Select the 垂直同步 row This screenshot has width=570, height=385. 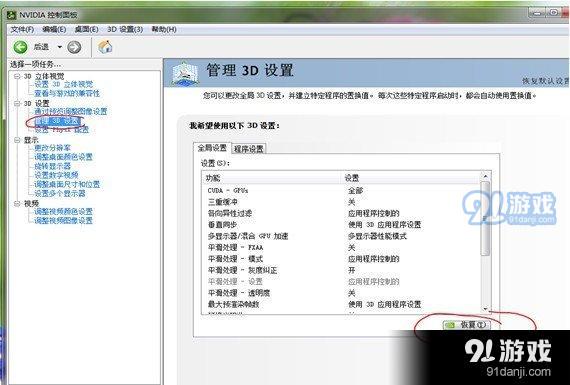[x=341, y=225]
